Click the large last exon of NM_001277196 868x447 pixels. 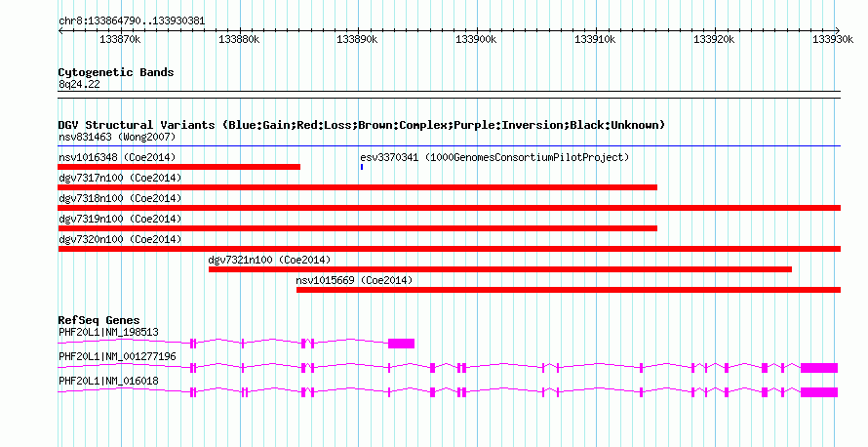click(x=819, y=368)
